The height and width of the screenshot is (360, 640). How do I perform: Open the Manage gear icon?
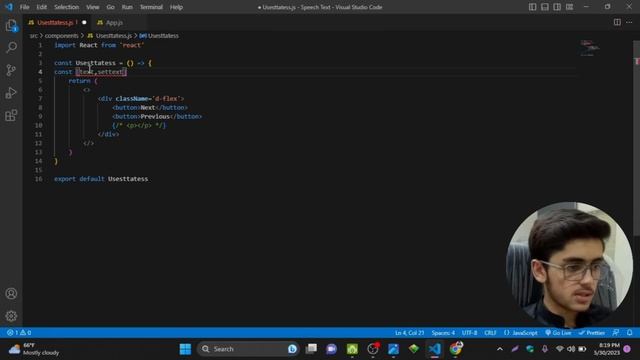(11, 316)
